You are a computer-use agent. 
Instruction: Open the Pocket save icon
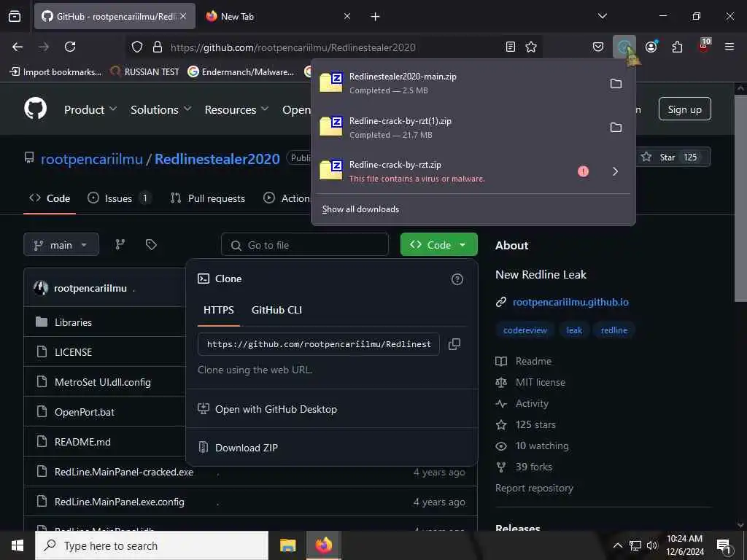(598, 47)
